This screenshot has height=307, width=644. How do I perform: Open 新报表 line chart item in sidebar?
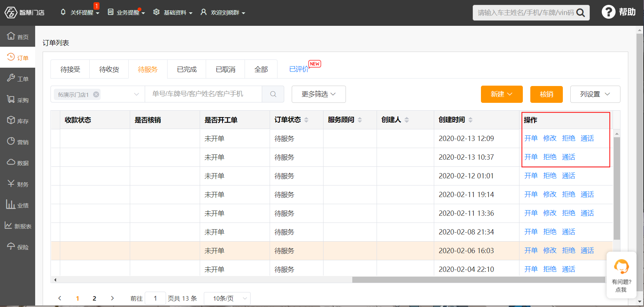click(x=18, y=225)
